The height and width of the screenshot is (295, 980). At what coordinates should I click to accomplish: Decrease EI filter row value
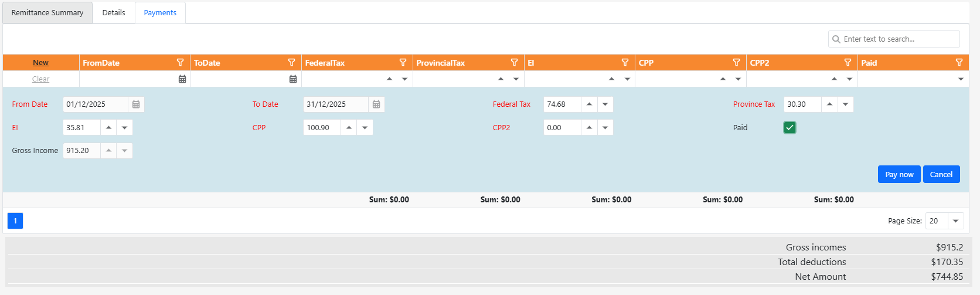coord(627,79)
